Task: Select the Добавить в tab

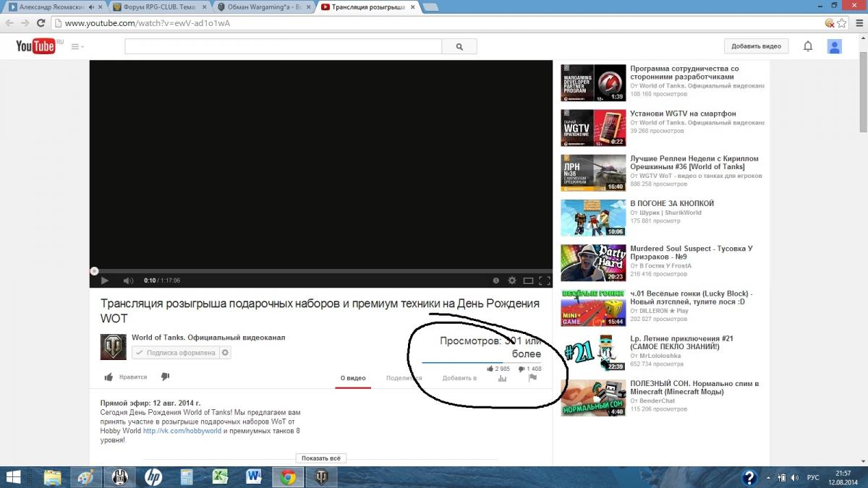Action: [x=459, y=378]
